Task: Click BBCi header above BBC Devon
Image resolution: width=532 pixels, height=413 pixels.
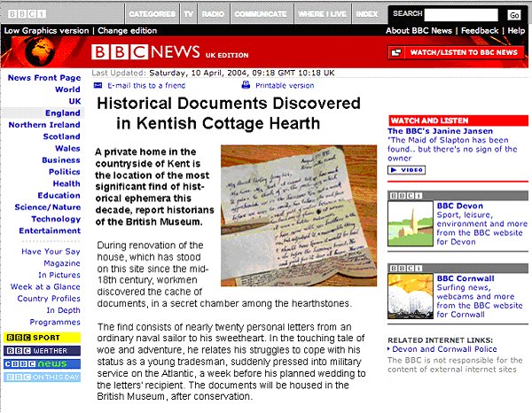Action: click(458, 195)
